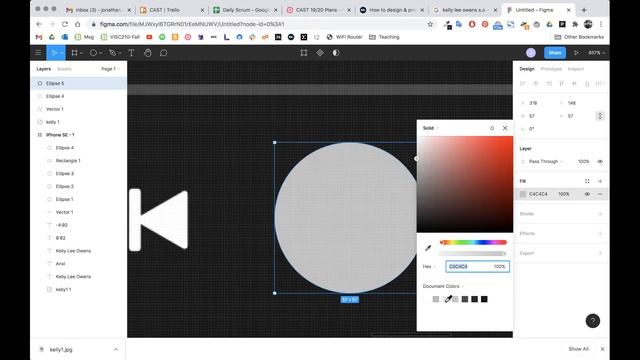This screenshot has width=640, height=360.
Task: Click the C4C4C4 fill color swatch
Action: [x=523, y=194]
